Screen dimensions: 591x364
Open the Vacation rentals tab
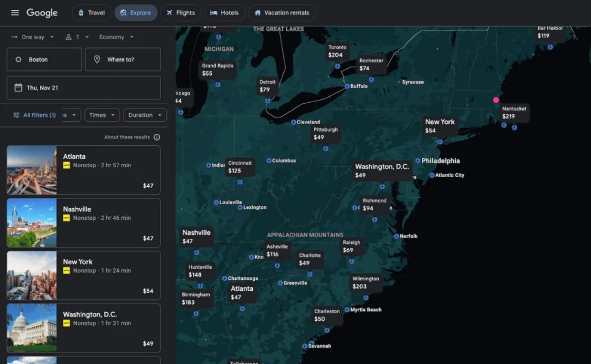pos(282,13)
